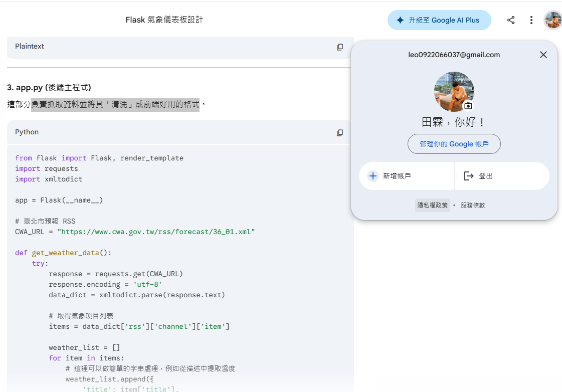Click the Python language label of code block
The width and height of the screenshot is (562, 392).
pos(27,132)
